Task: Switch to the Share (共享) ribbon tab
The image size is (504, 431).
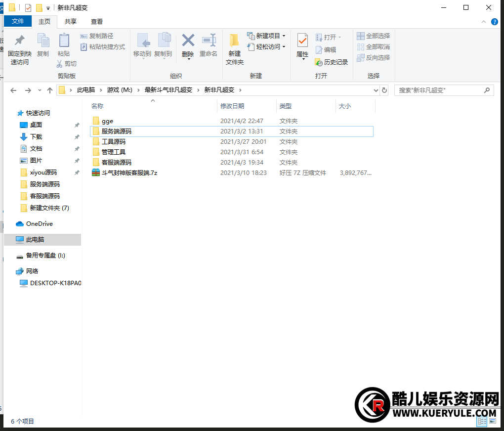Action: pos(71,21)
